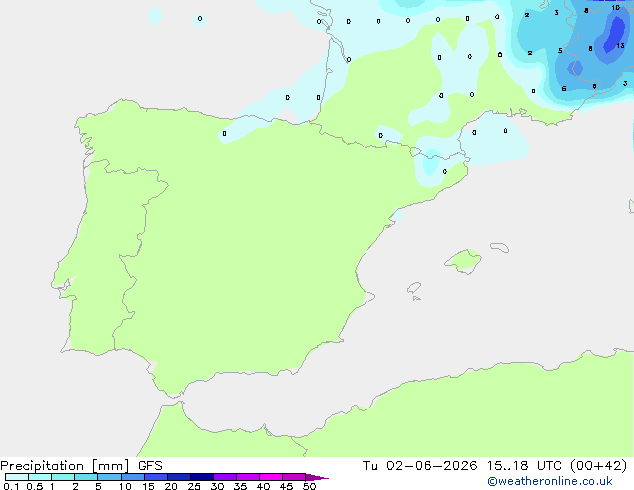Choose the 25–30 mm legend color box

[x=202, y=477]
